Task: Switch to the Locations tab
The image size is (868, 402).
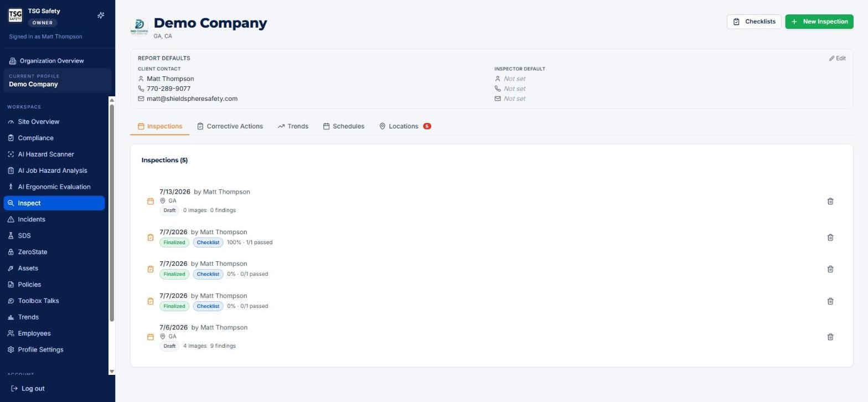Action: [405, 126]
